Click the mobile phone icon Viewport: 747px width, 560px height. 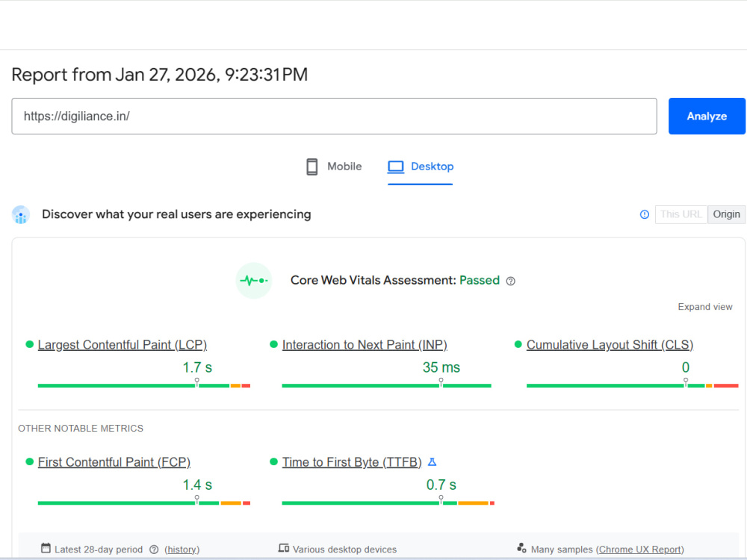tap(312, 167)
